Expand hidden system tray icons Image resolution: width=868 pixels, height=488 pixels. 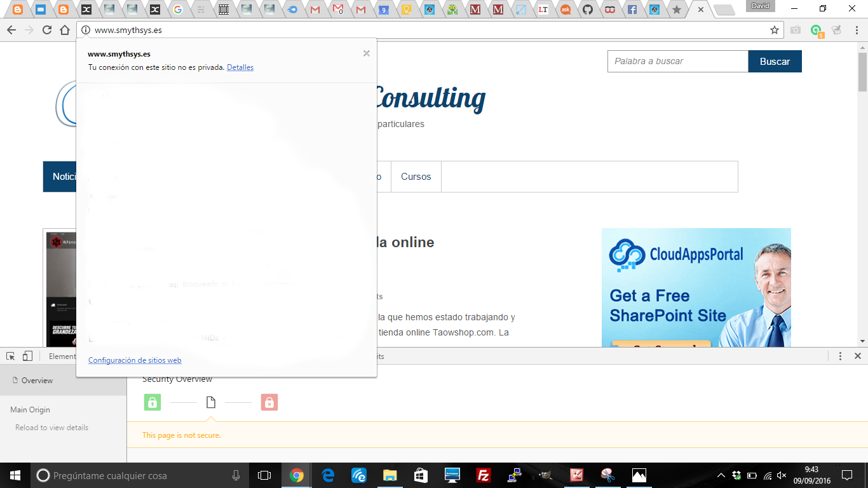point(721,475)
